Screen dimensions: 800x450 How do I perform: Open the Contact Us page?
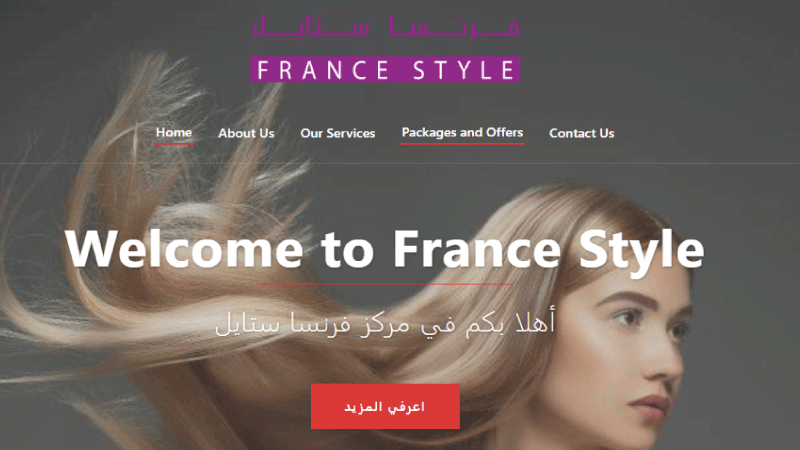coord(582,133)
